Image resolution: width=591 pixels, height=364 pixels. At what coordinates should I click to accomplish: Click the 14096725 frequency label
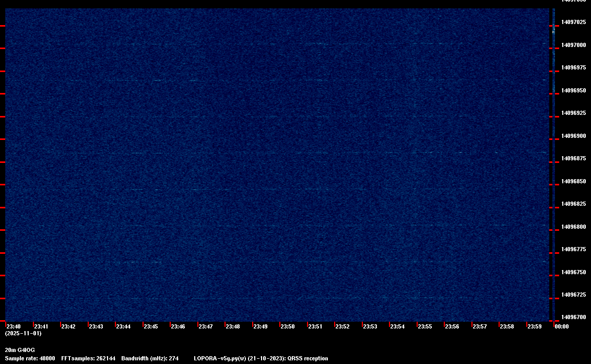coord(574,295)
